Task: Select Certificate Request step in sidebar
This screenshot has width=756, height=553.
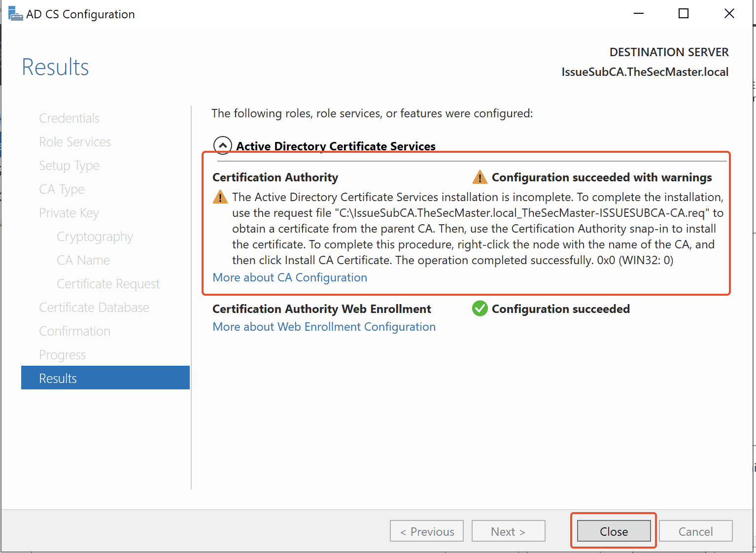Action: (108, 284)
